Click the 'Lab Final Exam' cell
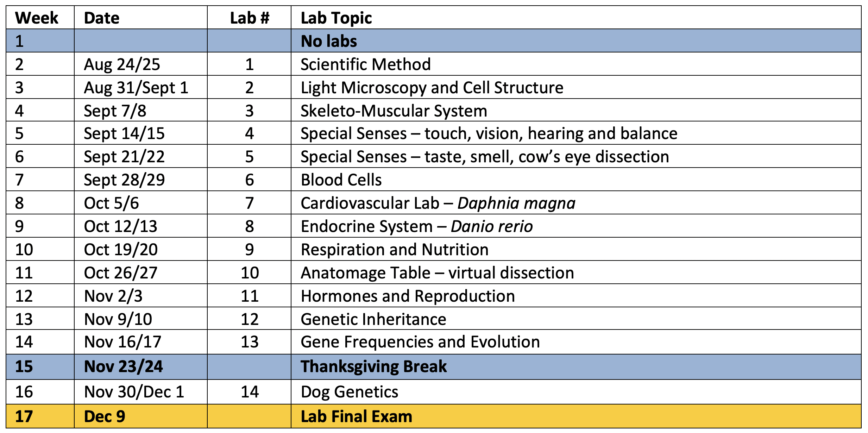868x433 pixels. pyautogui.click(x=576, y=416)
